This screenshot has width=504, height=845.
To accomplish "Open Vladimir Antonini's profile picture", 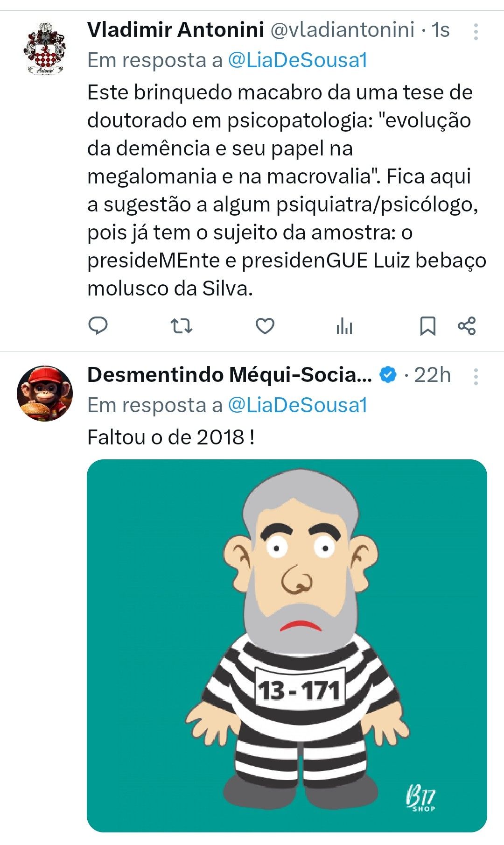I will point(45,48).
